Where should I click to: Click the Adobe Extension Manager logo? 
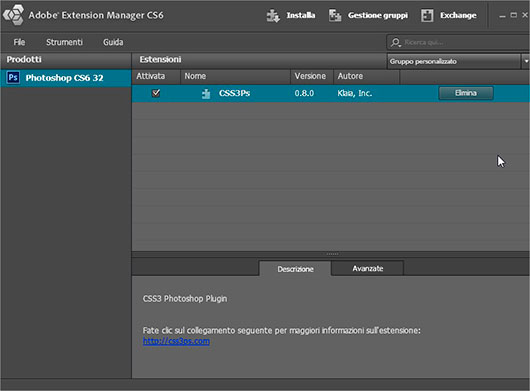(x=13, y=15)
